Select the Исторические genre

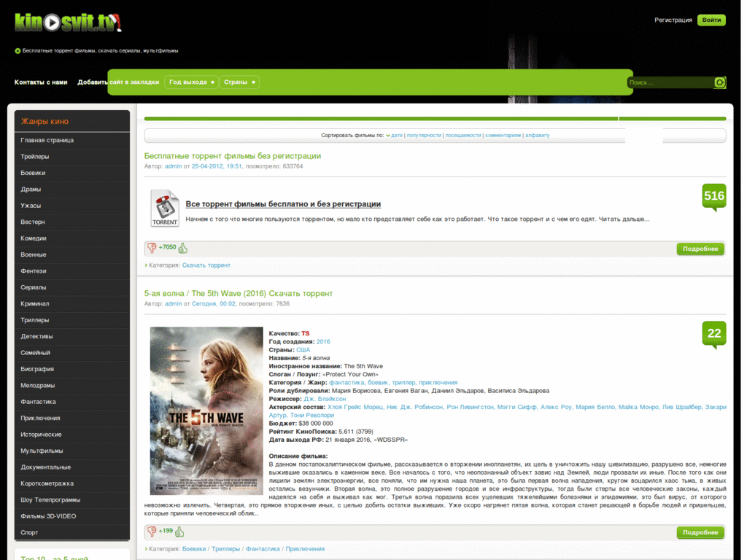pos(72,435)
